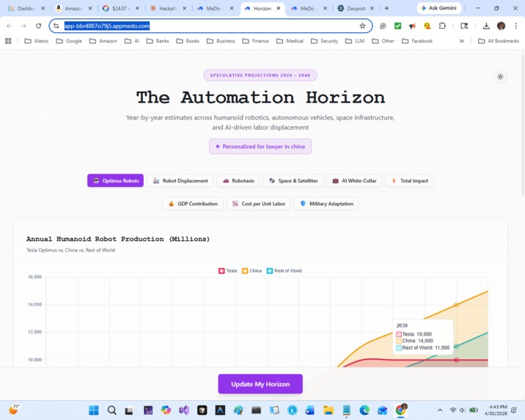This screenshot has height=420, width=525.
Task: Click Personalized for lawyer in china badge
Action: [x=260, y=147]
